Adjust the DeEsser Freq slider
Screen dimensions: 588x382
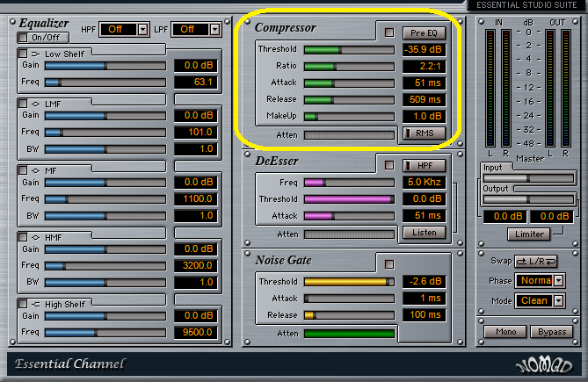coord(349,183)
